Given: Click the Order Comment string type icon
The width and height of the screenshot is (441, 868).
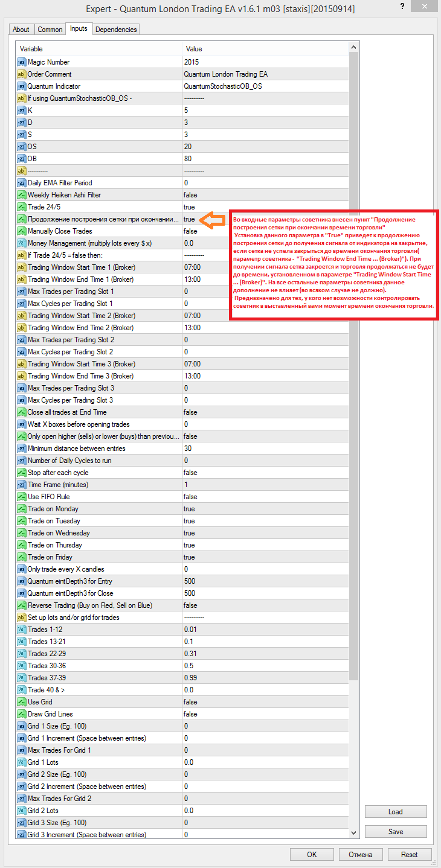Looking at the screenshot, I should coord(21,74).
